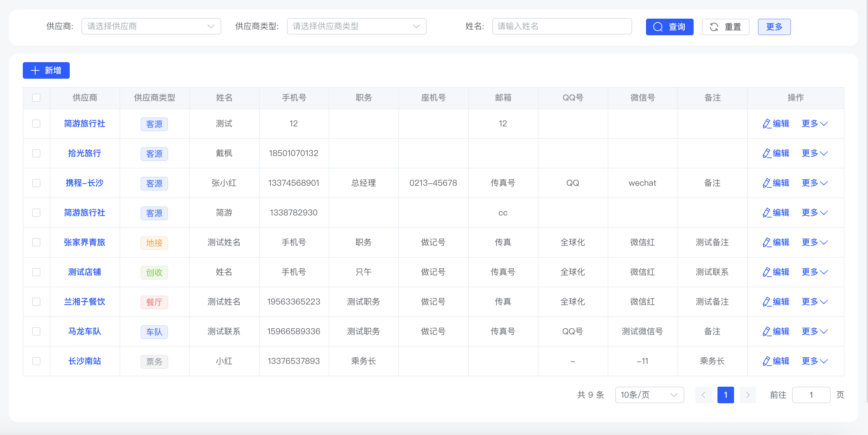Go to next page arrow in pagination
This screenshot has width=868, height=435.
(x=748, y=395)
